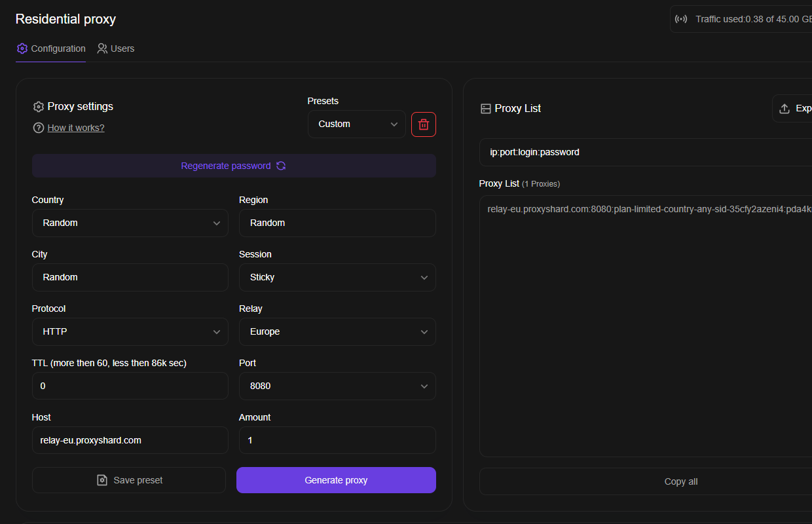Click the refresh icon on Regenerate password
812x524 pixels.
(x=281, y=166)
